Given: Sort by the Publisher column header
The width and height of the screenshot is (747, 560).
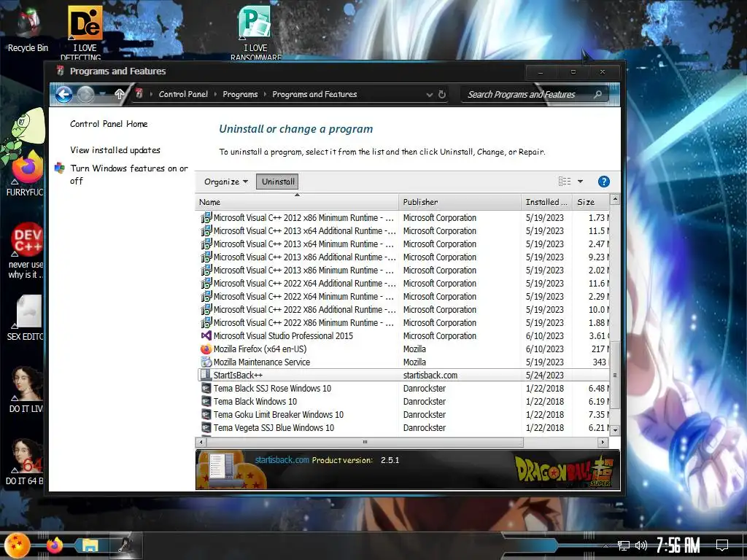Looking at the screenshot, I should [460, 202].
